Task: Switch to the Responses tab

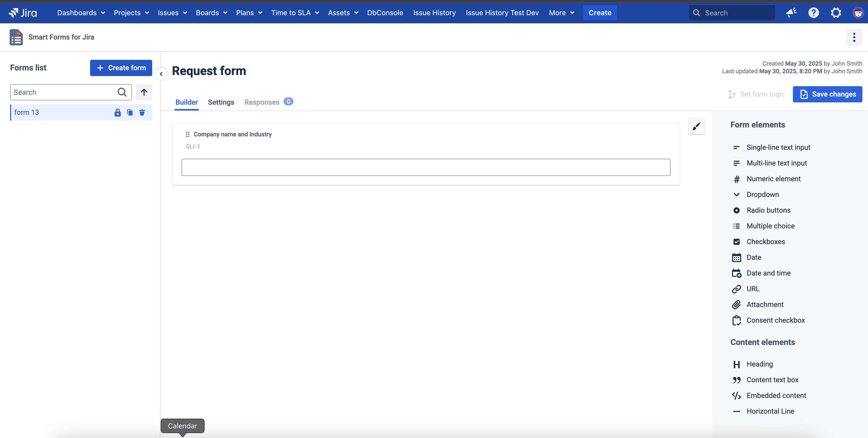Action: (x=262, y=102)
